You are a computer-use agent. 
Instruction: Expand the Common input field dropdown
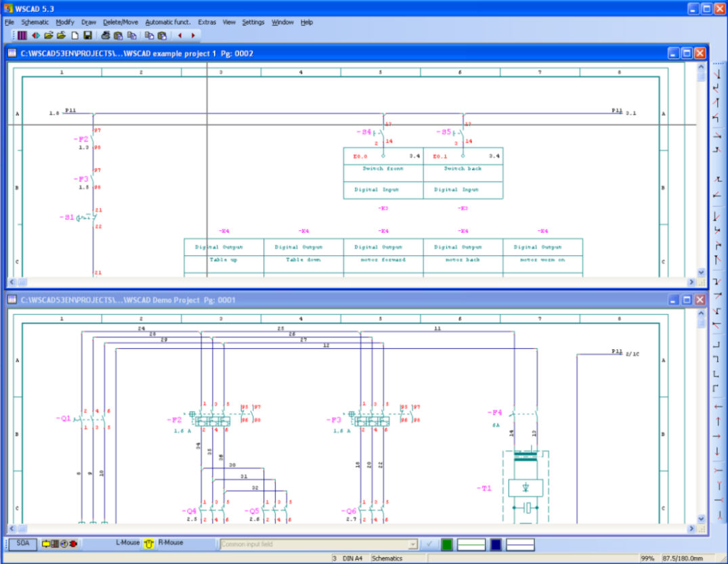tap(412, 544)
